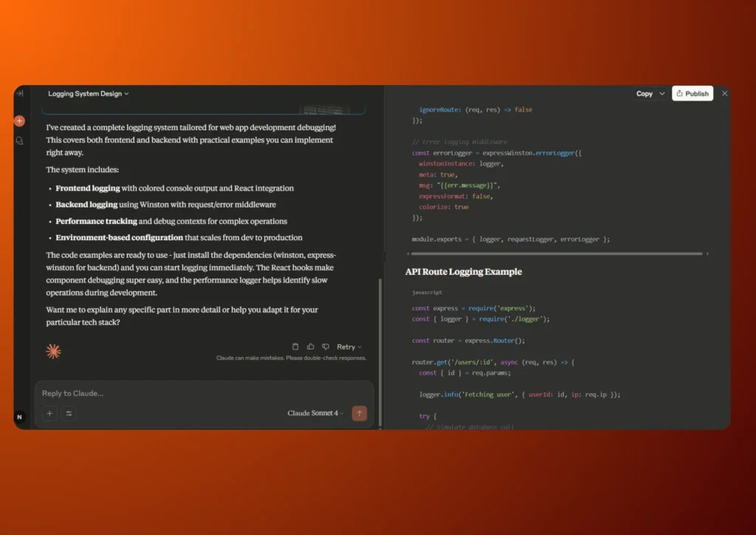Screen dimensions: 756x535
Task: Click the plus attachment button in composer
Action: pos(49,414)
